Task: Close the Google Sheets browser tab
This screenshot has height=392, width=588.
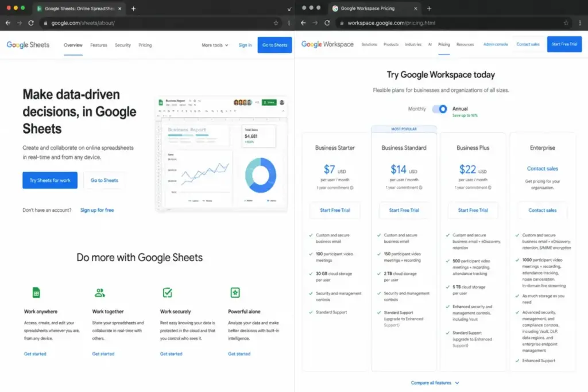Action: [119, 8]
